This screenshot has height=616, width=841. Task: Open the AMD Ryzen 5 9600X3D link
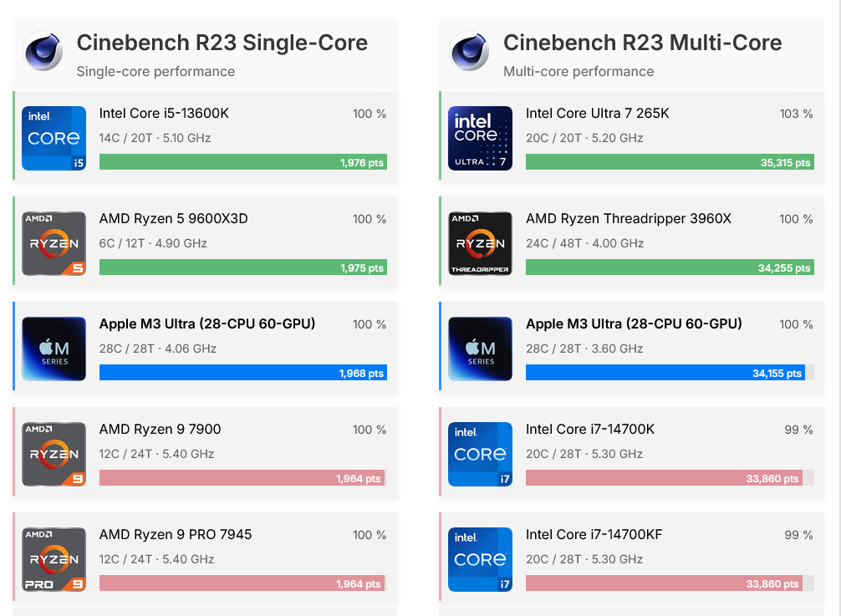(x=173, y=219)
